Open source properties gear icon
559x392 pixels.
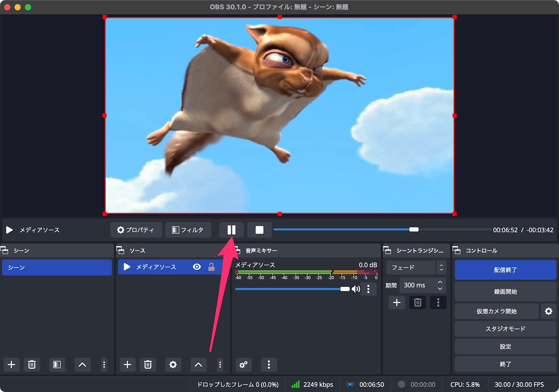pos(173,365)
